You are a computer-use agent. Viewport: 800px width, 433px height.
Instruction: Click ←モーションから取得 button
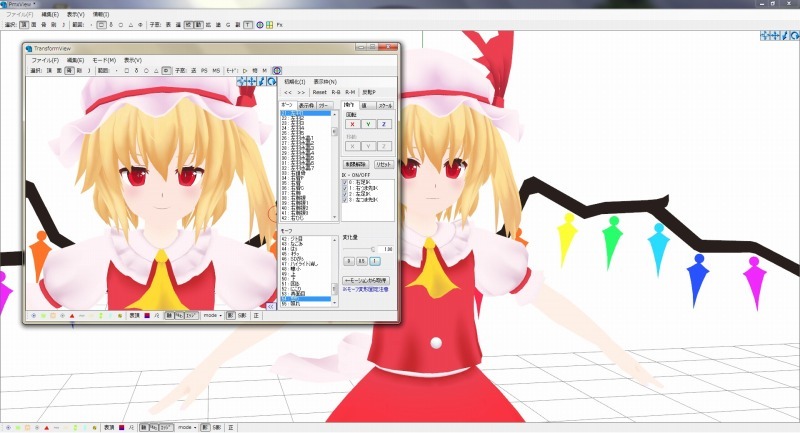(366, 281)
